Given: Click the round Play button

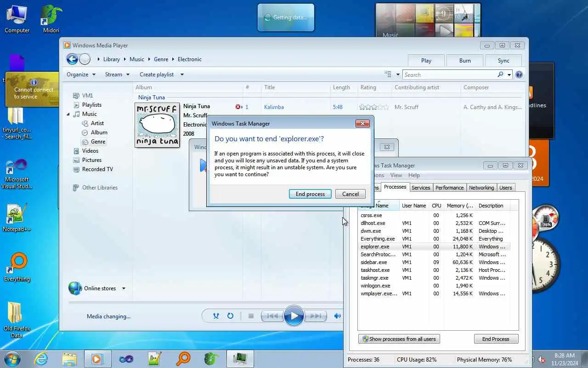Looking at the screenshot, I should 294,316.
